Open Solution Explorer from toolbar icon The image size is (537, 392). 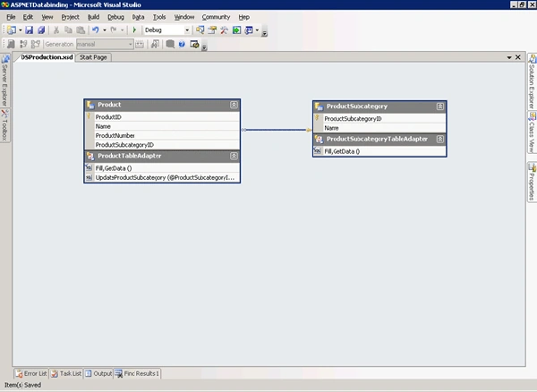pyautogui.click(x=200, y=30)
